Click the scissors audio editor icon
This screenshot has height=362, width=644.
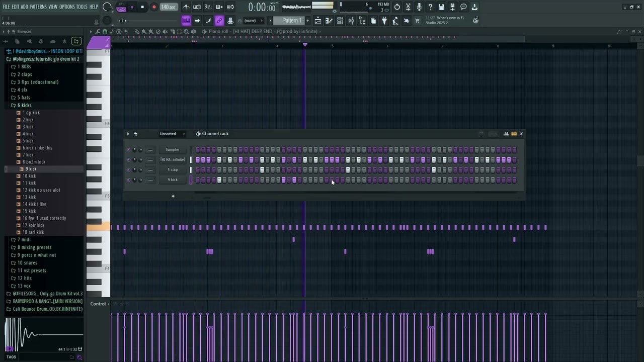coord(408,7)
